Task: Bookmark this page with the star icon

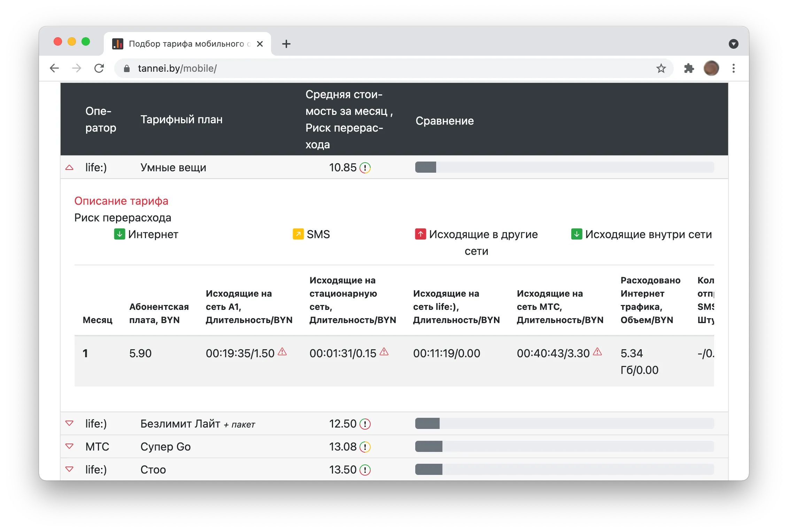Action: coord(661,68)
